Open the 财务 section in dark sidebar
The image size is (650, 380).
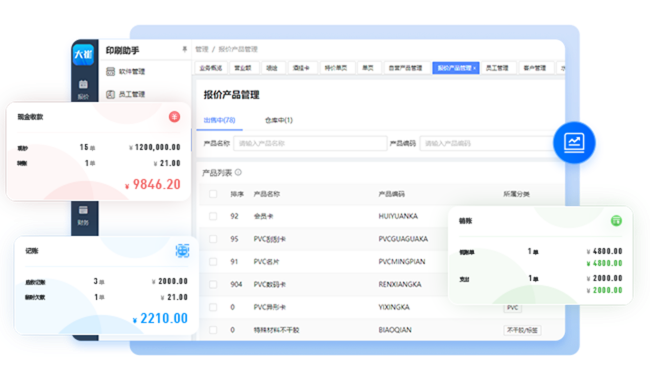[83, 215]
